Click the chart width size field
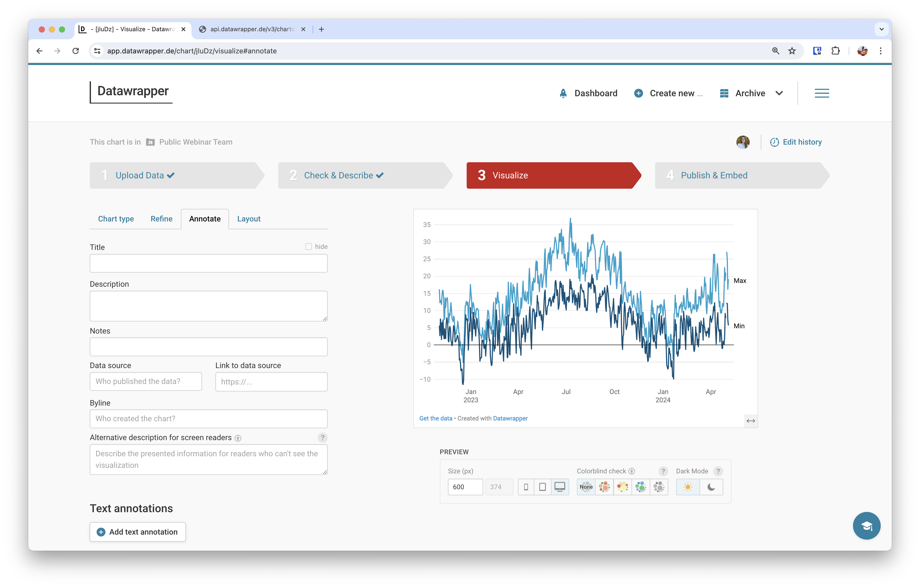The height and width of the screenshot is (588, 920). click(465, 487)
